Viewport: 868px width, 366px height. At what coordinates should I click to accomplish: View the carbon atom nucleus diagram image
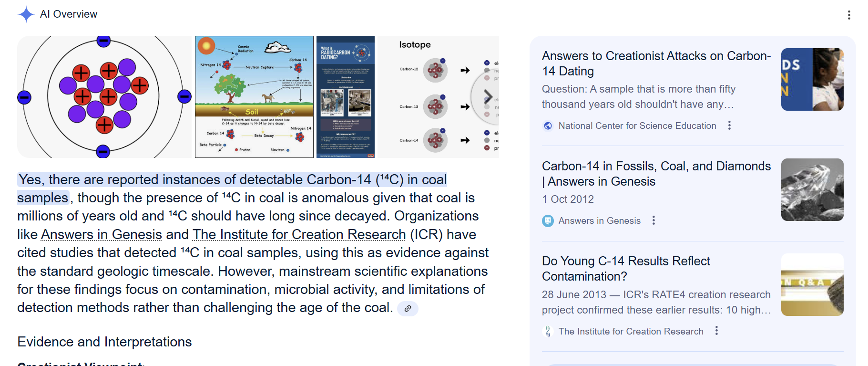104,97
